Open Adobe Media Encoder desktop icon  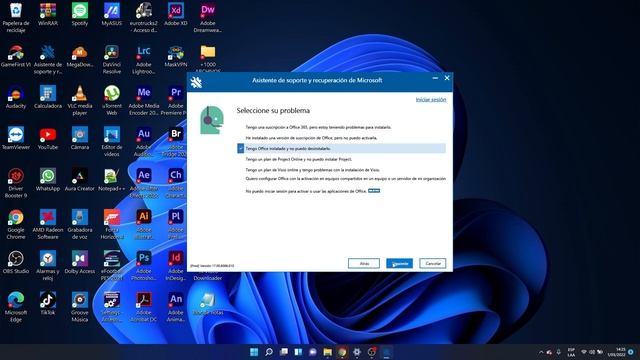(x=144, y=100)
